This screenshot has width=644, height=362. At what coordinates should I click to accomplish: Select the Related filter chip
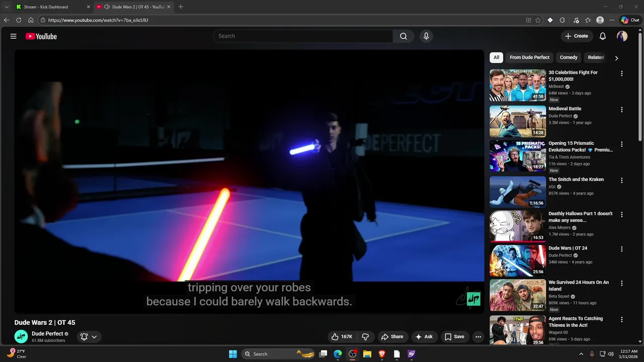pyautogui.click(x=596, y=57)
